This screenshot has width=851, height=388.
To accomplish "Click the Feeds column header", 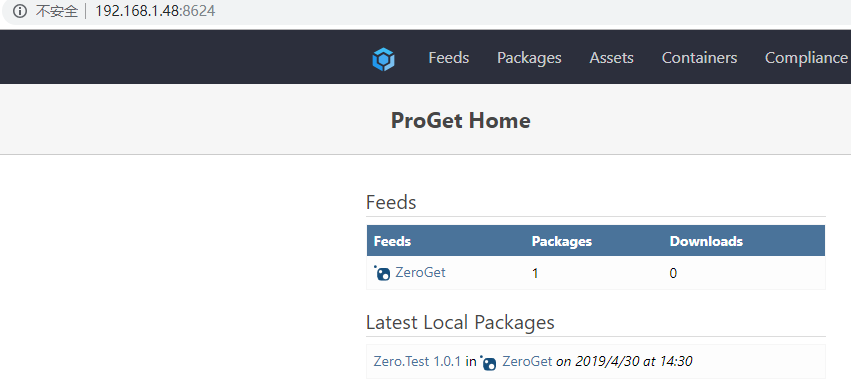I will tap(392, 241).
